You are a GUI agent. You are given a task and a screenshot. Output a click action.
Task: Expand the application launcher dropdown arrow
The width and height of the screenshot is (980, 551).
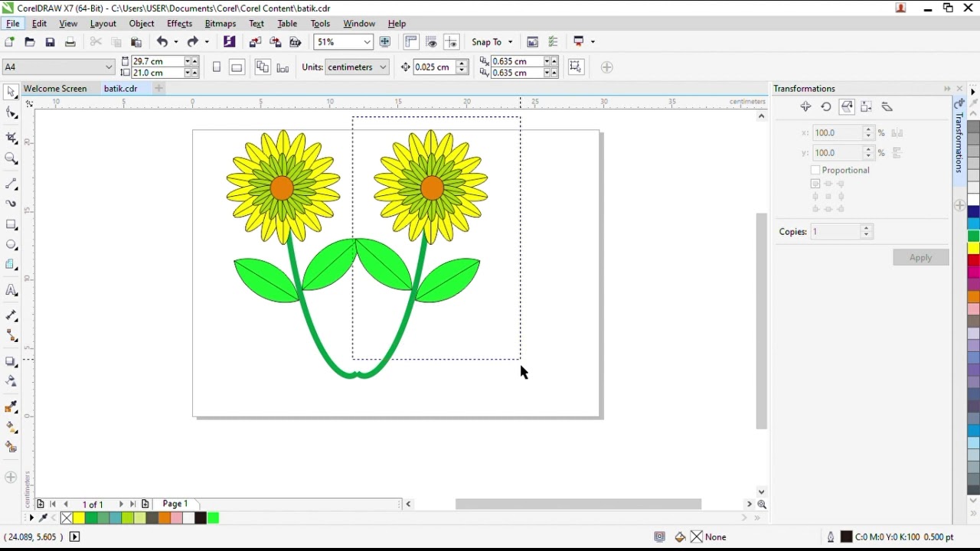tap(593, 42)
